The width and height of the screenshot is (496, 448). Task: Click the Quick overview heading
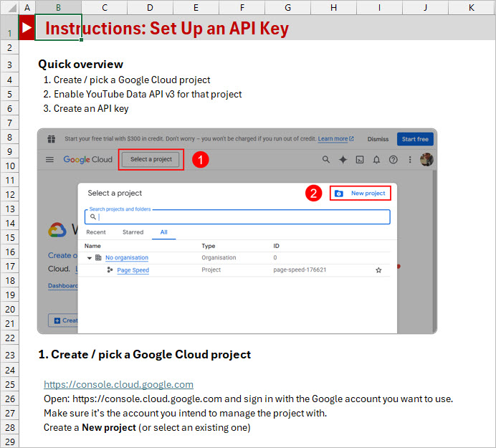81,65
